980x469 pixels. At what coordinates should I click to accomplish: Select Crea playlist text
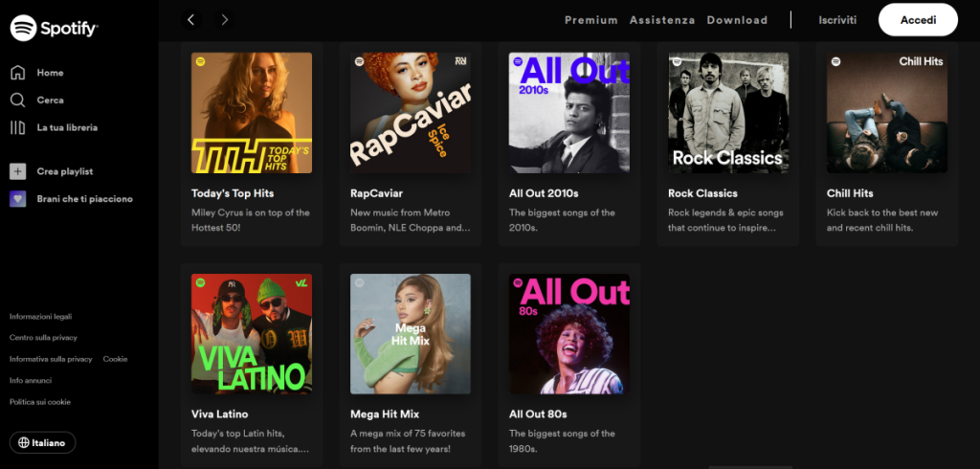click(64, 171)
